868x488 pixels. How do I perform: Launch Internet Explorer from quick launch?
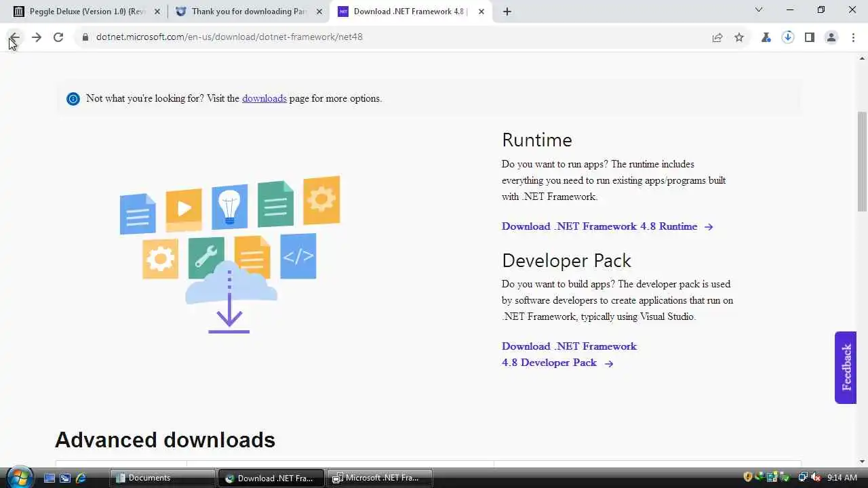tap(81, 478)
